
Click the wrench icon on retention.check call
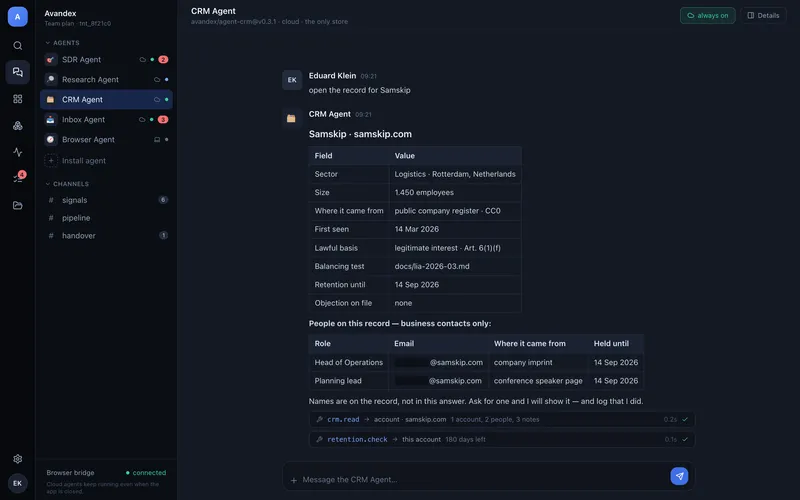[x=319, y=439]
